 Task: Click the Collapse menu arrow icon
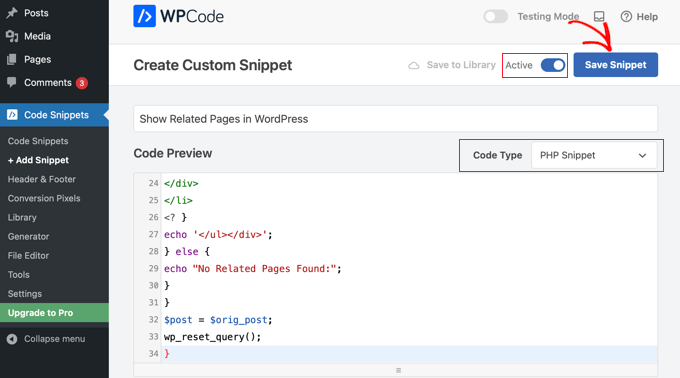pos(12,339)
